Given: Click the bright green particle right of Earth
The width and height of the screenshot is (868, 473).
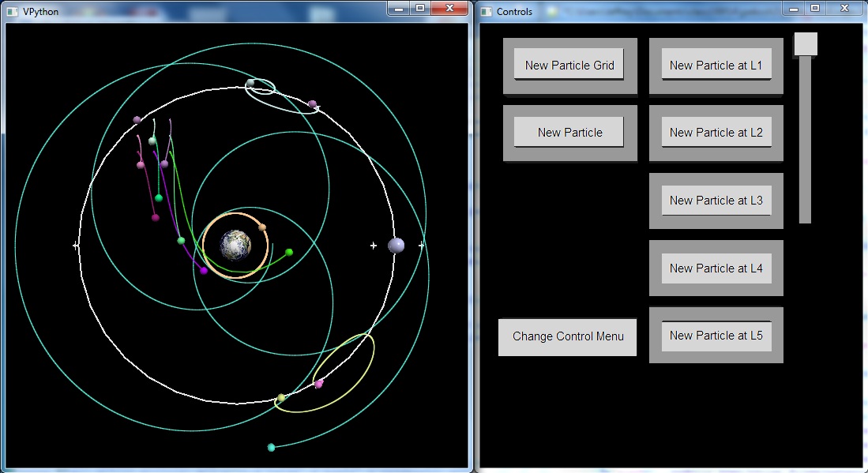Looking at the screenshot, I should tap(289, 253).
